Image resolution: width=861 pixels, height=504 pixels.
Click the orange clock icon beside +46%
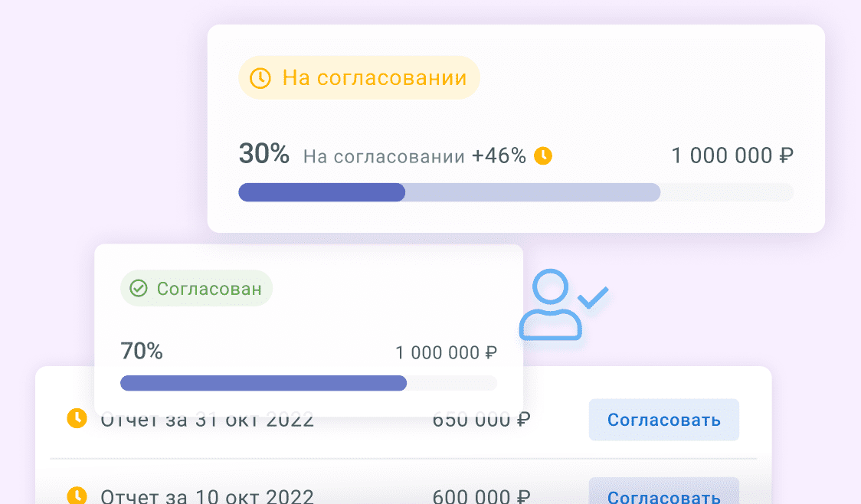coord(543,156)
